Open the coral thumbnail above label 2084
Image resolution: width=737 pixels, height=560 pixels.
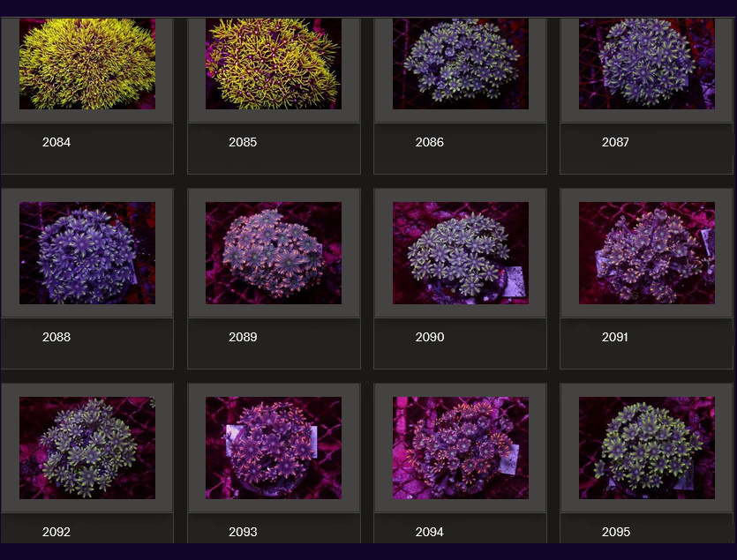tap(87, 63)
